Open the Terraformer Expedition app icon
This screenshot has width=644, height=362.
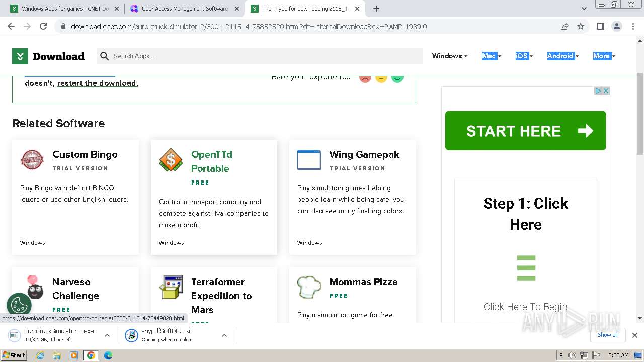click(x=171, y=287)
